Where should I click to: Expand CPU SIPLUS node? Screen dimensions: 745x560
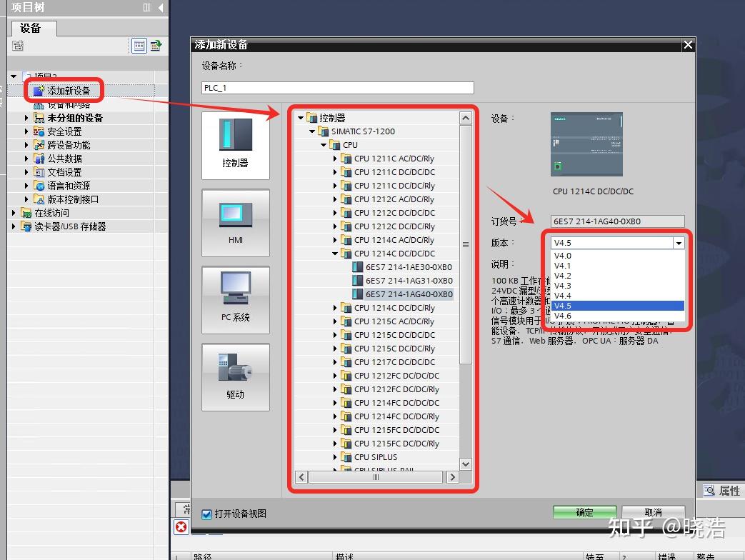tap(335, 457)
